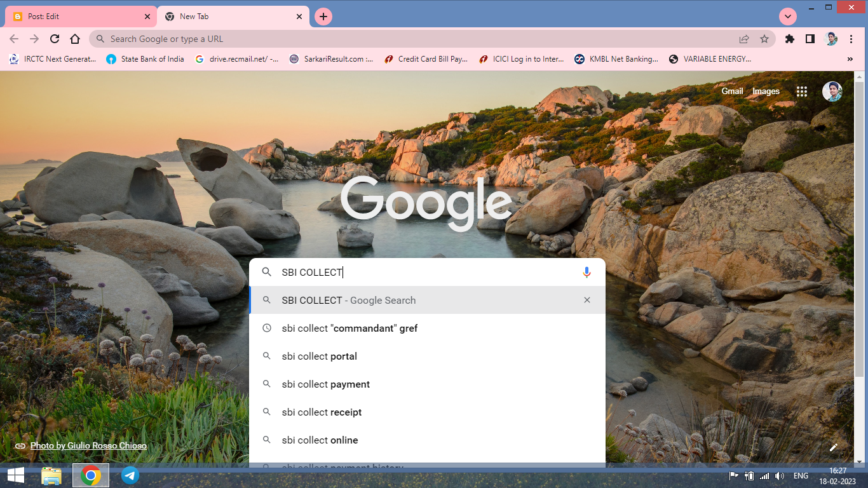This screenshot has width=868, height=488.
Task: Open Google account avatar on page
Action: tap(832, 91)
